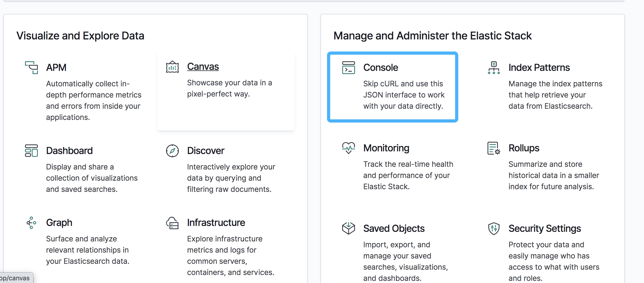This screenshot has height=283, width=644.
Task: Click the Canvas chart icon
Action: (x=172, y=67)
